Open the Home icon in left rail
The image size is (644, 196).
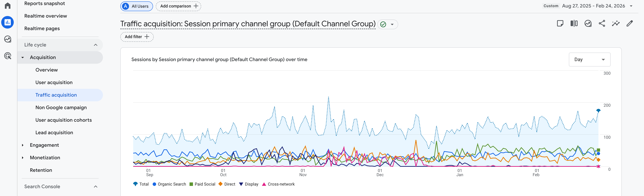[7, 6]
